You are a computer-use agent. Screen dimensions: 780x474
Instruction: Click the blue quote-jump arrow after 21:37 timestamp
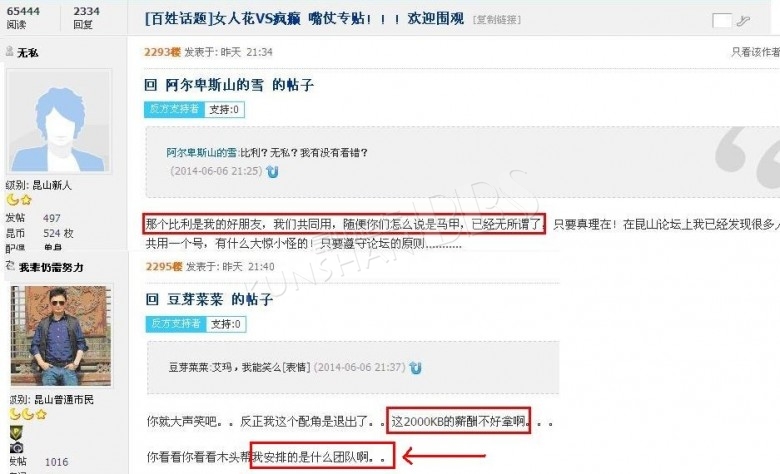coord(415,368)
